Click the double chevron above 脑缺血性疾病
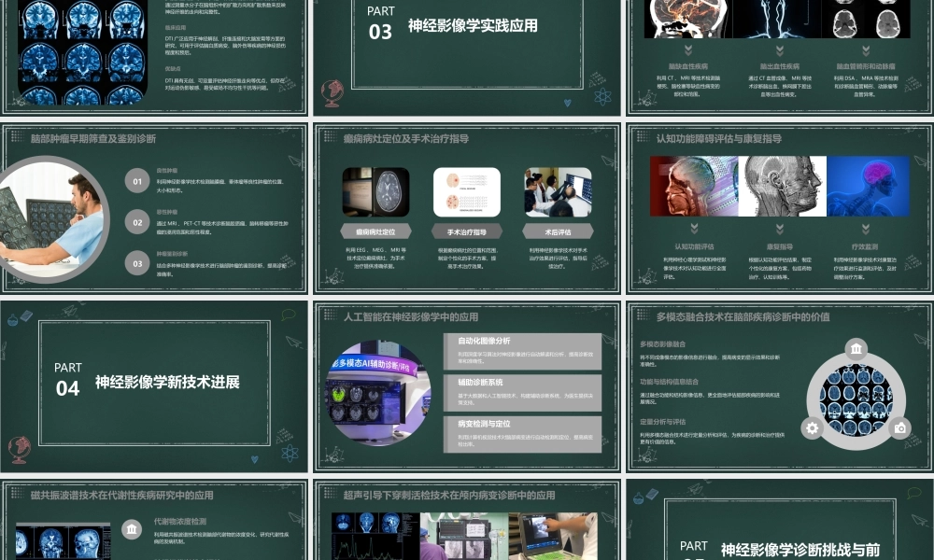 688,50
